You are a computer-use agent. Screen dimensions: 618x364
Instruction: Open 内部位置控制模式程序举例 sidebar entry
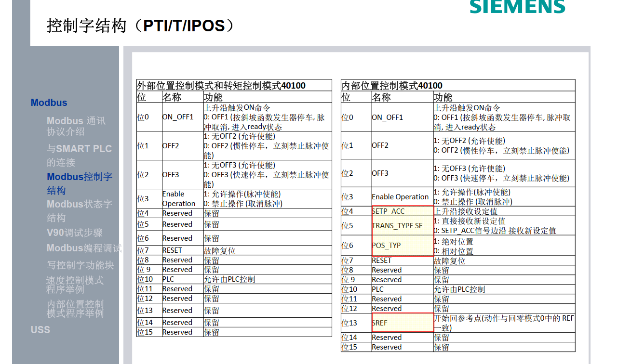(x=75, y=309)
